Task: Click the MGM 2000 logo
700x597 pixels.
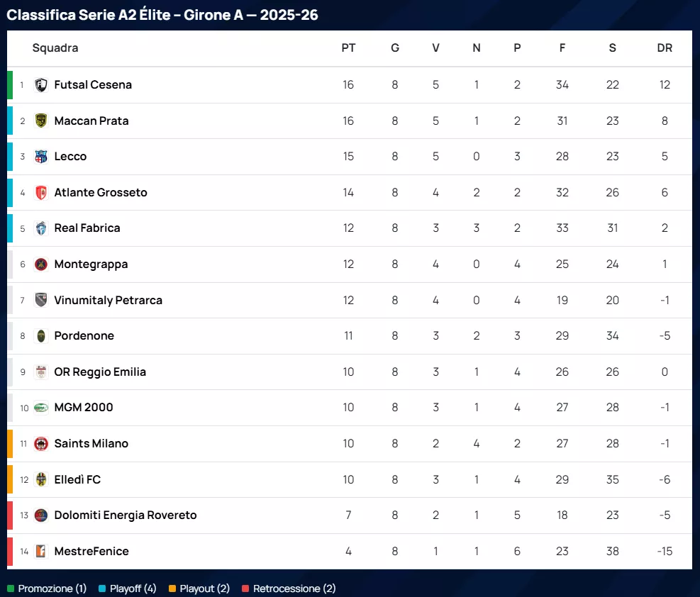Action: pyautogui.click(x=41, y=408)
